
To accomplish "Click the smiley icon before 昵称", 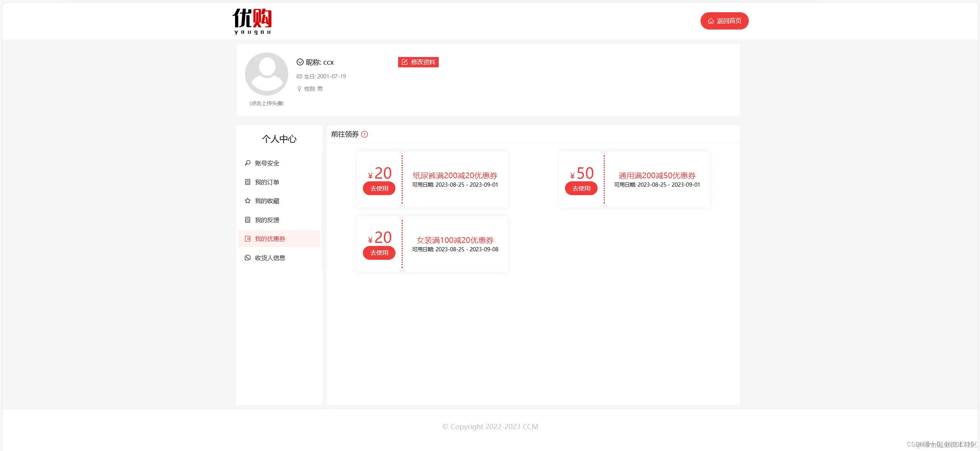I will click(300, 62).
